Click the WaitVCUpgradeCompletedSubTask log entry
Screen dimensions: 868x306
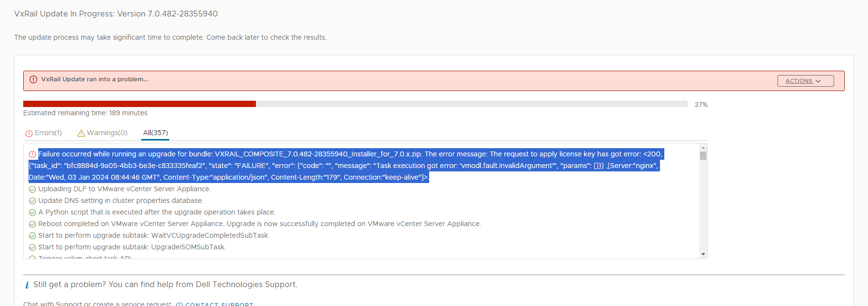154,235
